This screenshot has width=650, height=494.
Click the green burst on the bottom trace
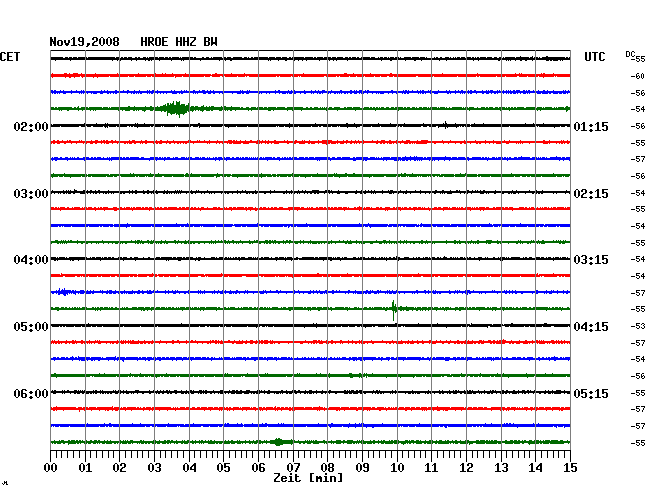[x=279, y=442]
